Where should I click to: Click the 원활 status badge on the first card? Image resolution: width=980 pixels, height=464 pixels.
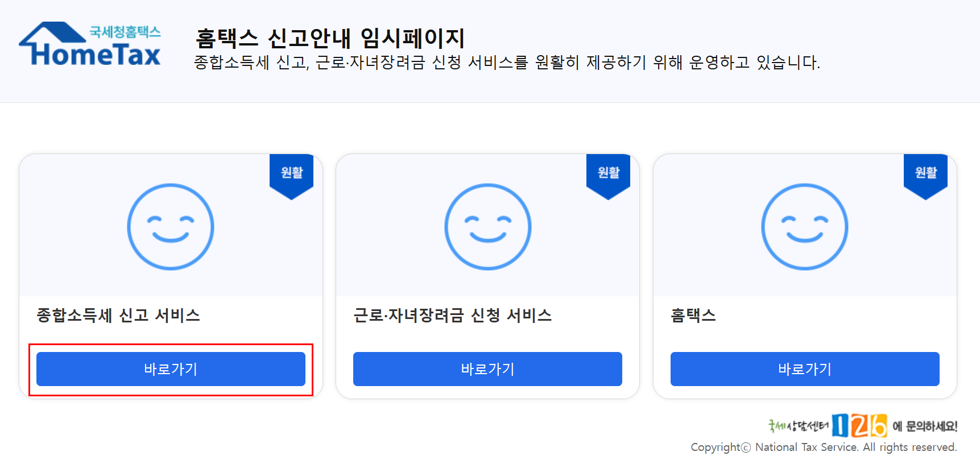click(291, 173)
